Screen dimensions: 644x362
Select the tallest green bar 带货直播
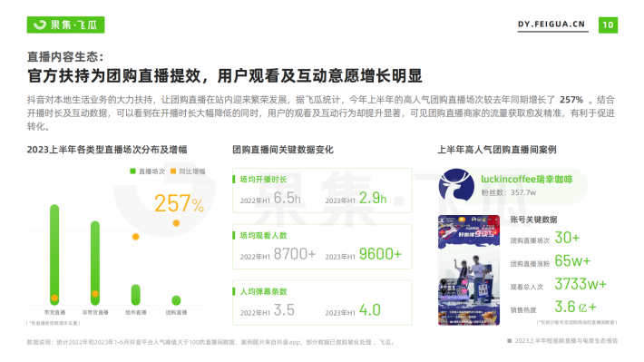[x=54, y=255]
